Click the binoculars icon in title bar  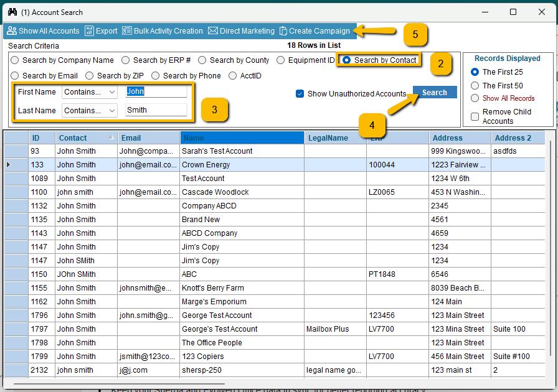point(12,12)
